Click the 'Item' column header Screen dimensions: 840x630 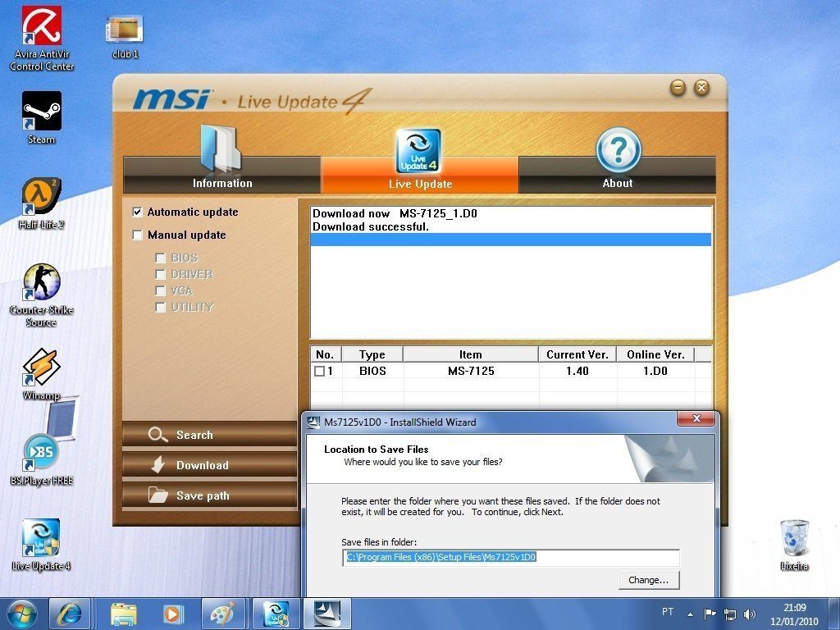470,354
